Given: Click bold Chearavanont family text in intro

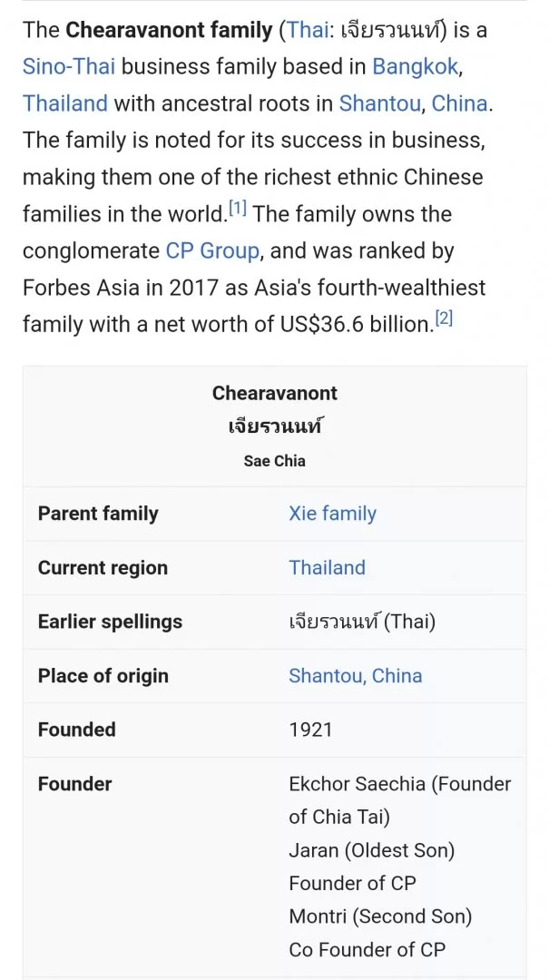Looking at the screenshot, I should tap(169, 30).
